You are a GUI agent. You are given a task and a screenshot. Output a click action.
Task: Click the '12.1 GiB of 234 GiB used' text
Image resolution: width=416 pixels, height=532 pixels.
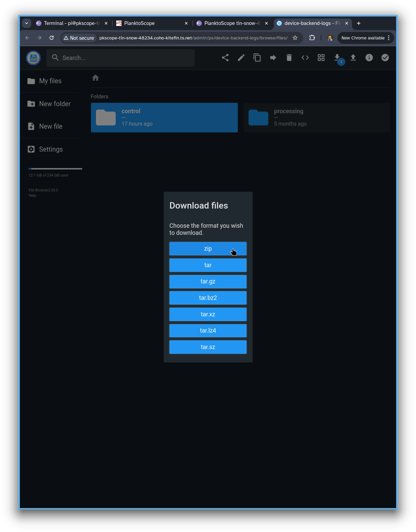49,176
